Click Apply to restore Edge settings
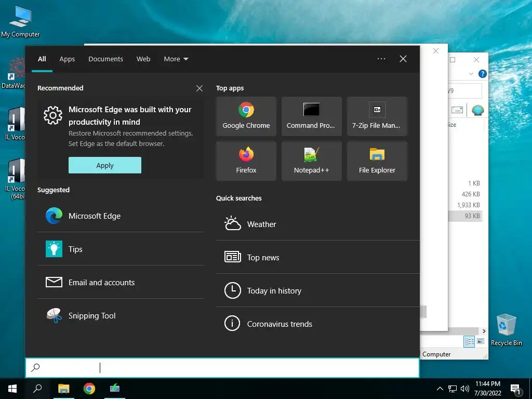Image resolution: width=532 pixels, height=399 pixels. [105, 165]
